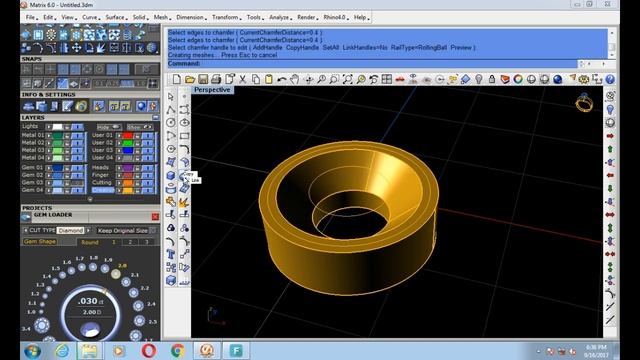The width and height of the screenshot is (640, 360).
Task: Click the Paste clipboard icon
Action: (x=269, y=79)
